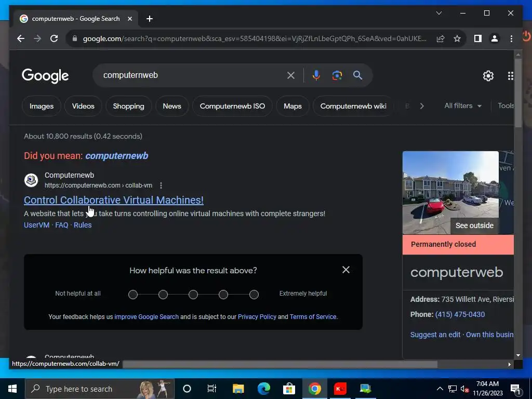
Task: Open more options for the Computernewb result
Action: [x=161, y=185]
